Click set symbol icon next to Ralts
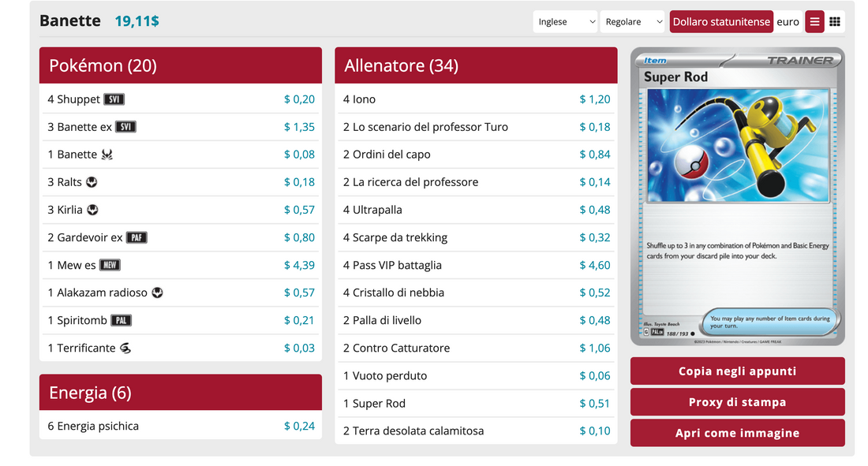Viewport: 868px width, 466px height. pos(92,182)
